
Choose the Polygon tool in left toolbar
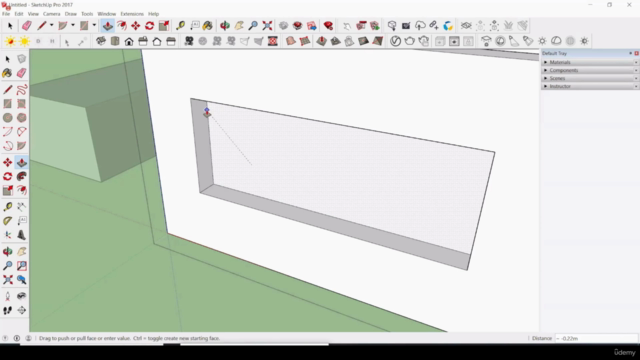point(22,118)
